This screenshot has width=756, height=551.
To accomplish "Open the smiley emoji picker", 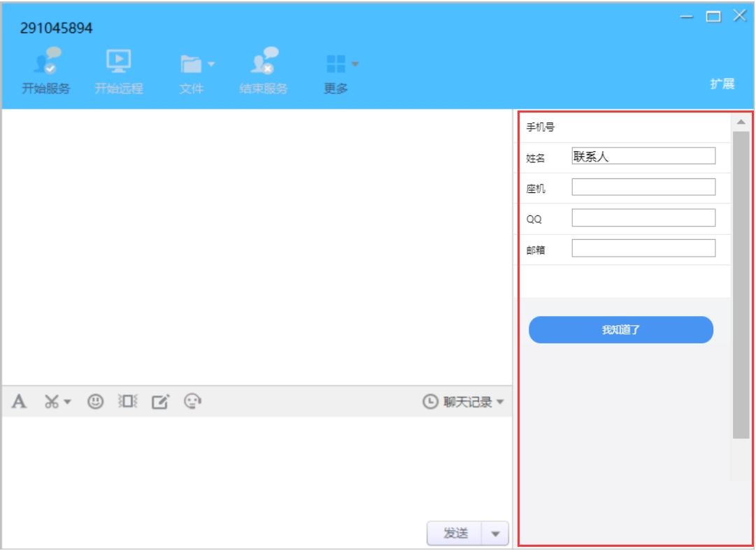I will (x=95, y=401).
